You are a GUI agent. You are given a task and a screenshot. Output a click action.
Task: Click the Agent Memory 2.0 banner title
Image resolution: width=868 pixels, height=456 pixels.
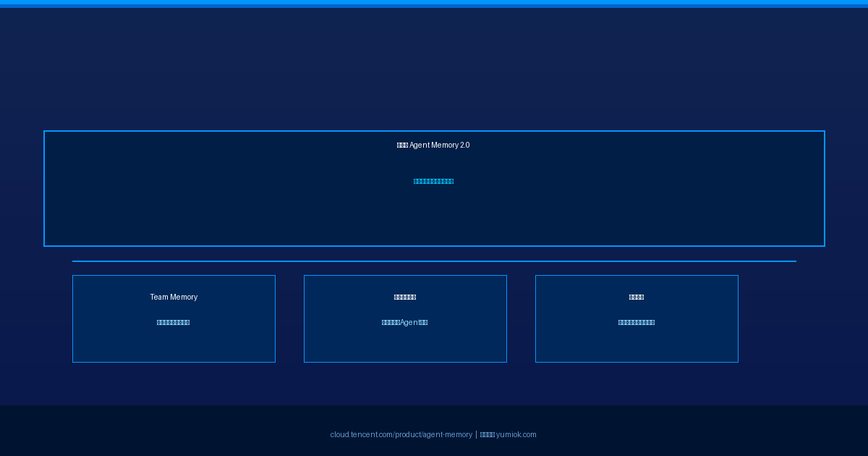(433, 145)
